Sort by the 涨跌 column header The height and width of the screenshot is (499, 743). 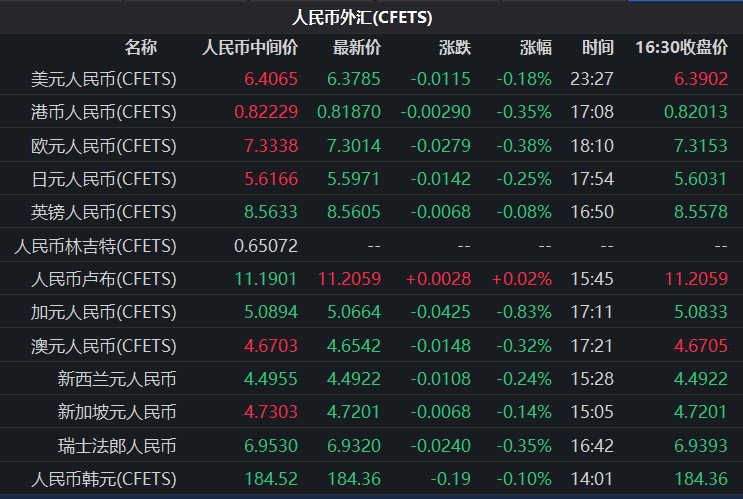click(454, 47)
